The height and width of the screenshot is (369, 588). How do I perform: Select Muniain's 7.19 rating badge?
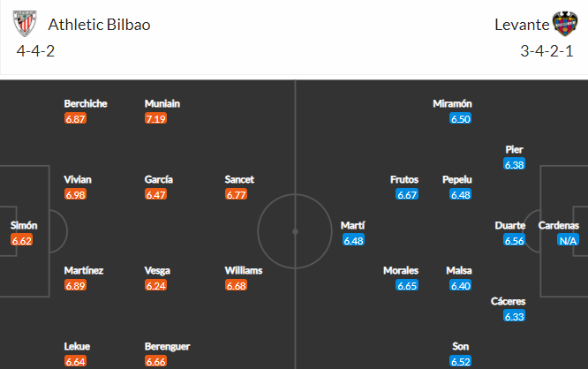(x=155, y=119)
